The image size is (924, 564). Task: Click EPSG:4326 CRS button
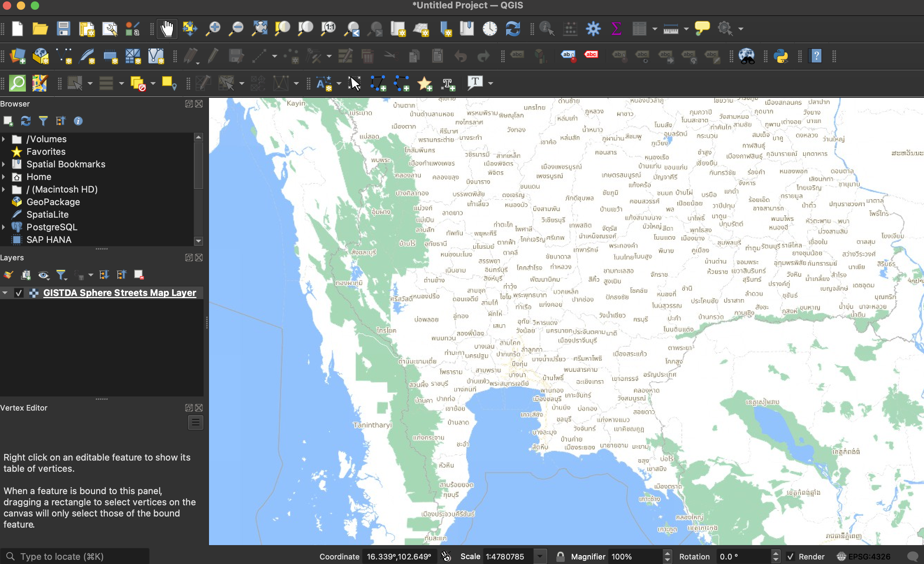pos(864,557)
